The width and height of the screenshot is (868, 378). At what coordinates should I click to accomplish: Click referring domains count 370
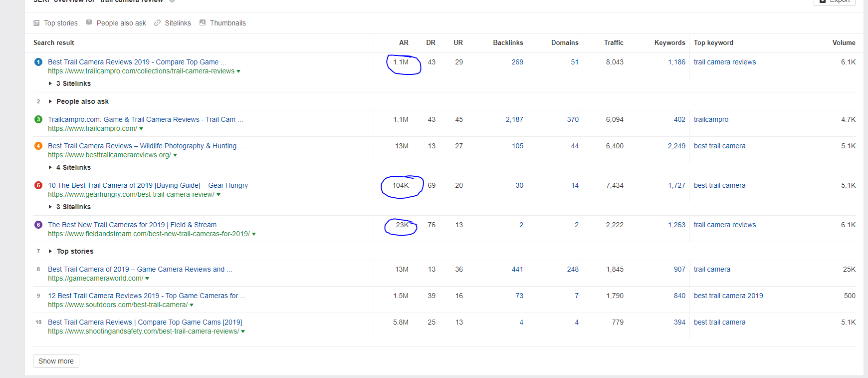573,119
